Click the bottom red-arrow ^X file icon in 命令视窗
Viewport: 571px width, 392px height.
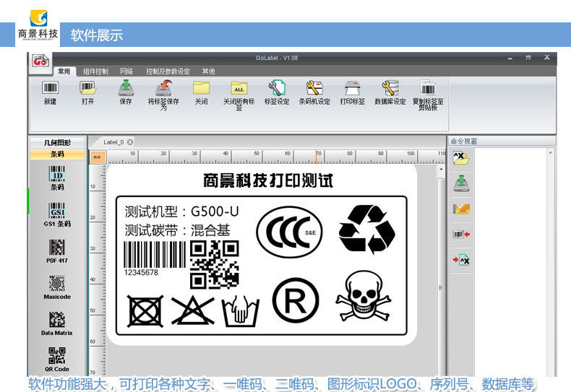coord(461,260)
